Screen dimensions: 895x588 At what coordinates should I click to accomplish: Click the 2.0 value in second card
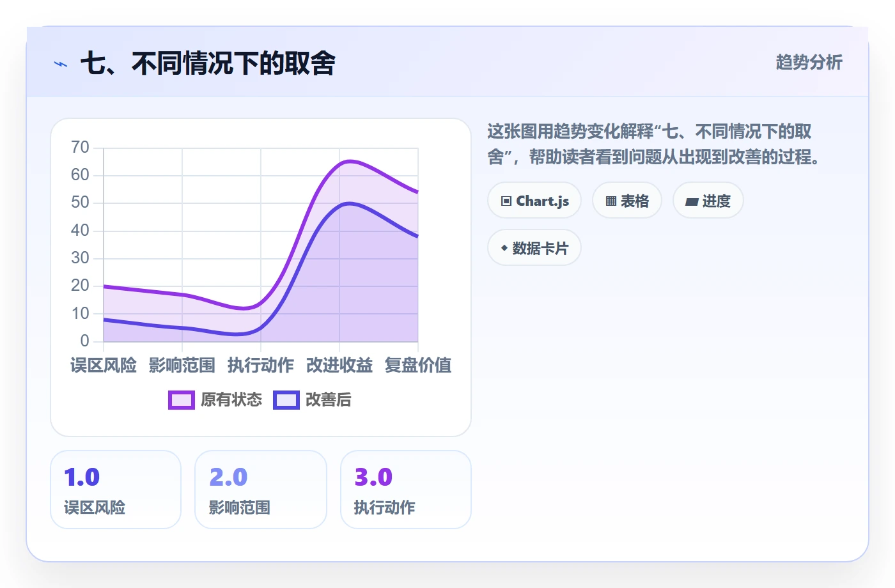click(x=228, y=477)
